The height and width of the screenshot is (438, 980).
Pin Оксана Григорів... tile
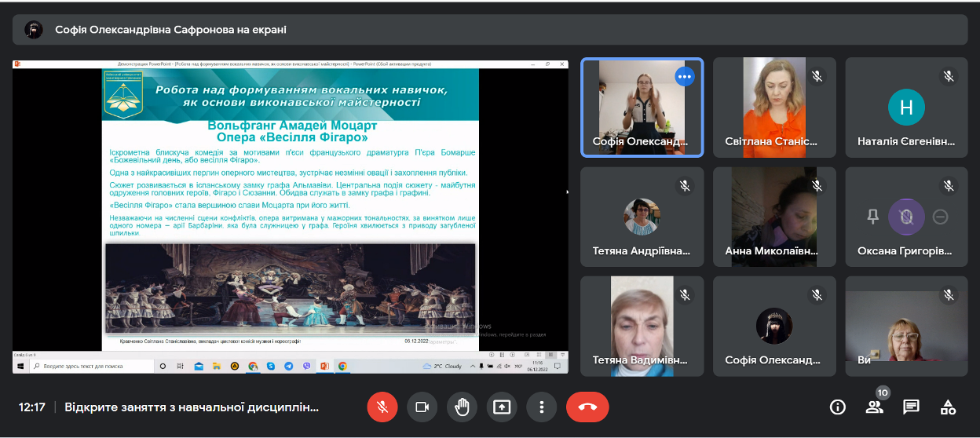tap(872, 217)
